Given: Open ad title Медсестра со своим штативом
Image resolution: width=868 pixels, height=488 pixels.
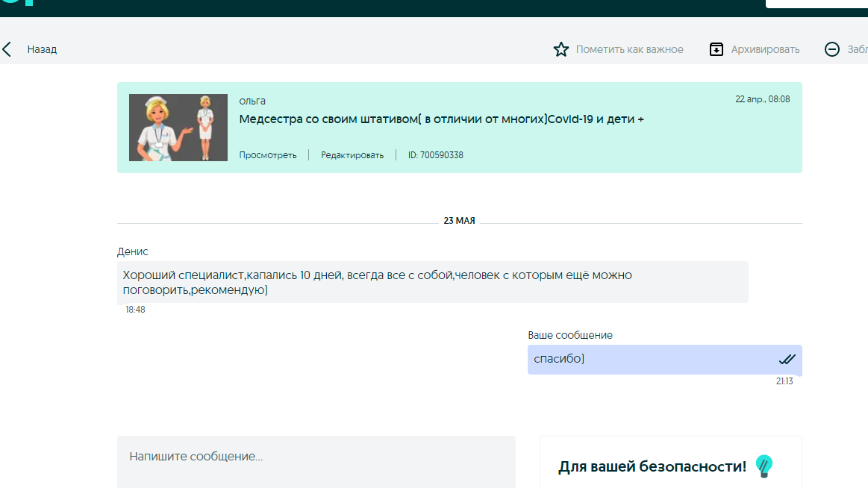Looking at the screenshot, I should pos(441,119).
